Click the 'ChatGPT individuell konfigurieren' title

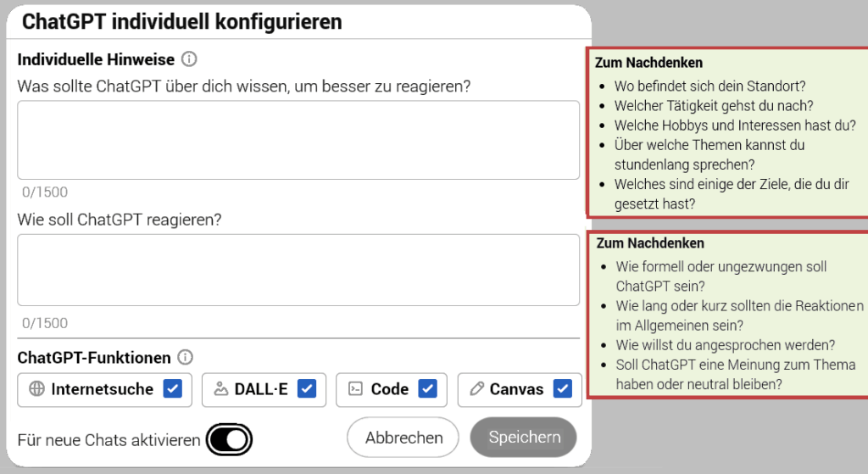coord(181,21)
